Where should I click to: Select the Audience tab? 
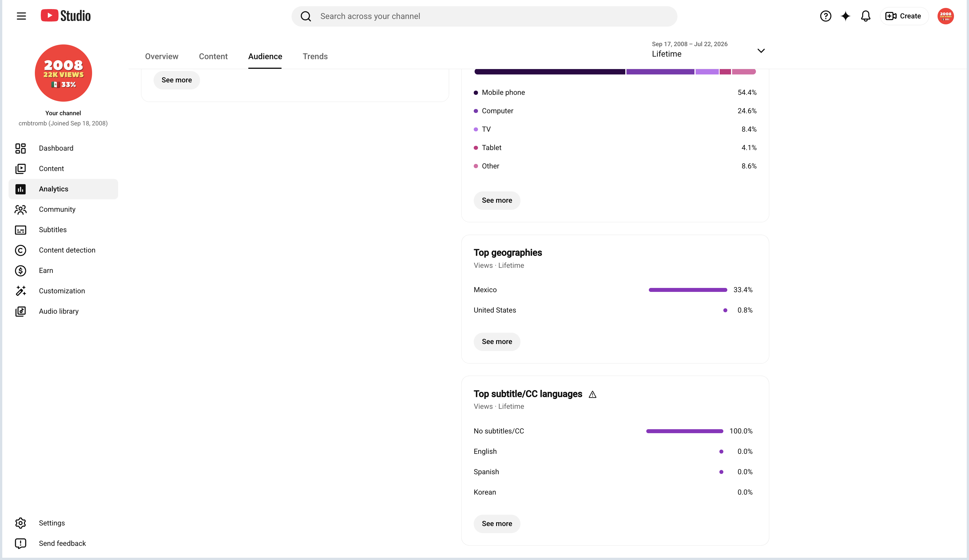265,57
